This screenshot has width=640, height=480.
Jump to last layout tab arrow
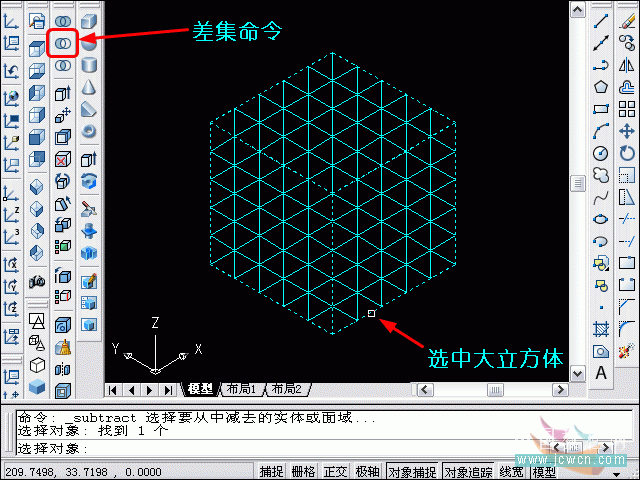(x=168, y=390)
